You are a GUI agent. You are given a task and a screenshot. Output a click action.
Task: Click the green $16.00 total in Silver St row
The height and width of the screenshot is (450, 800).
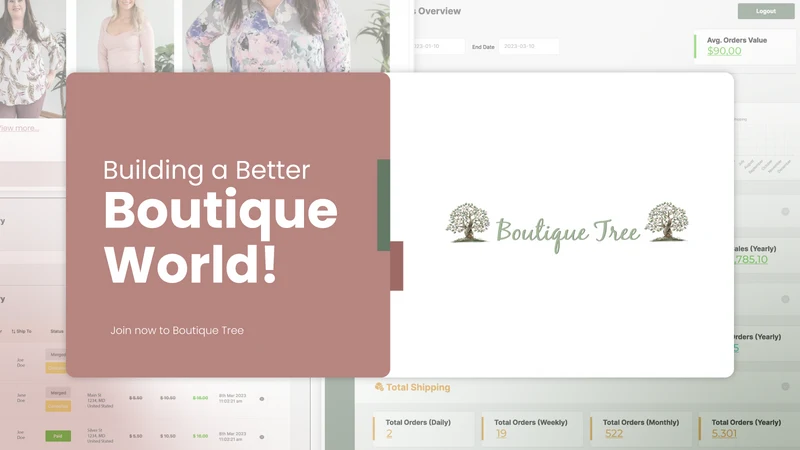point(200,436)
